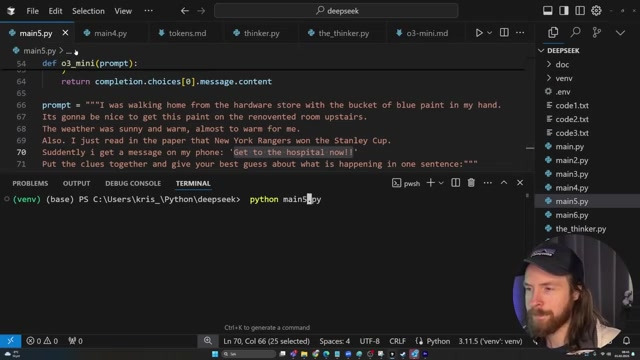The image size is (640, 360).
Task: Open code2.txt in the explorer
Action: click(572, 119)
